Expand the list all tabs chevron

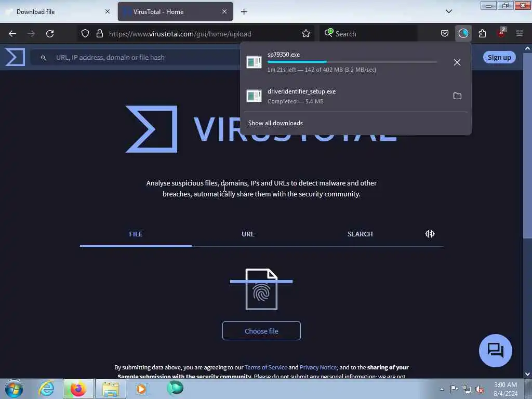(448, 11)
